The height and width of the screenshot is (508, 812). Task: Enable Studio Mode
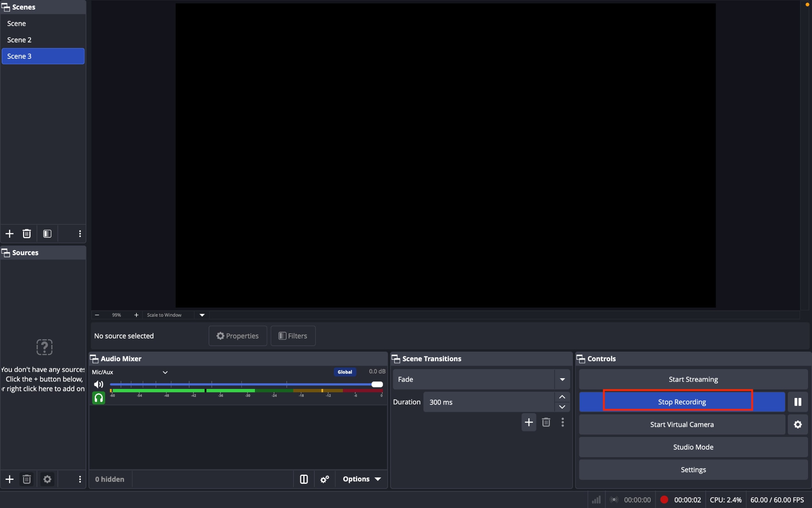coord(693,447)
